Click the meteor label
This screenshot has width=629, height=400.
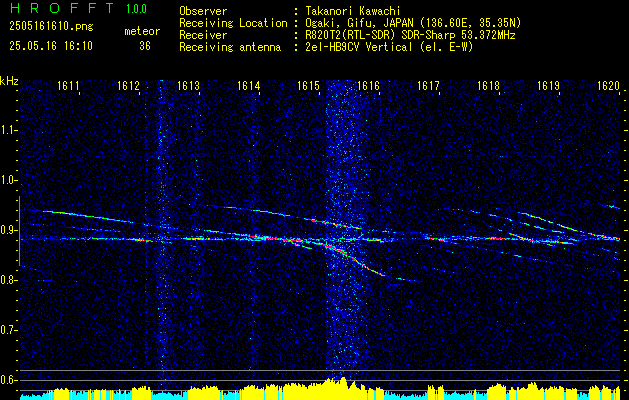[x=142, y=31]
